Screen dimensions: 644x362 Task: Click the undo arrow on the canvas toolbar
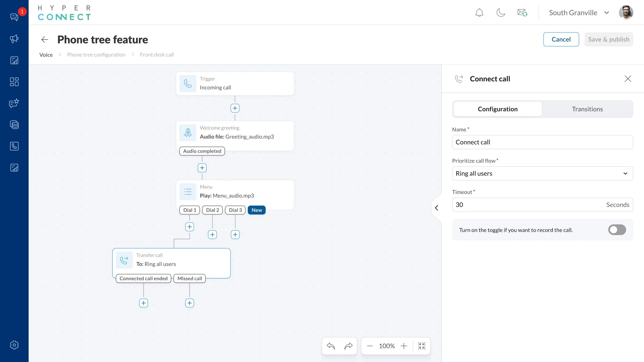330,346
